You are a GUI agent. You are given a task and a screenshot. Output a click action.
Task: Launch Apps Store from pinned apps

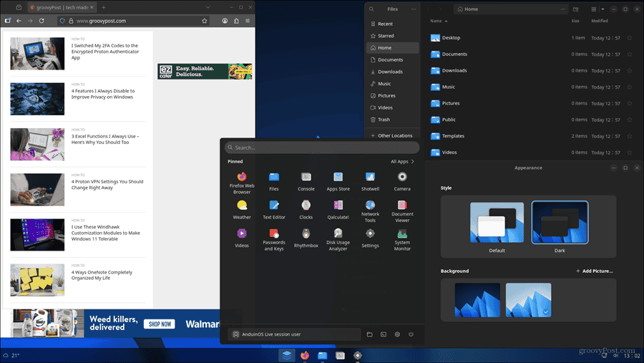click(338, 181)
